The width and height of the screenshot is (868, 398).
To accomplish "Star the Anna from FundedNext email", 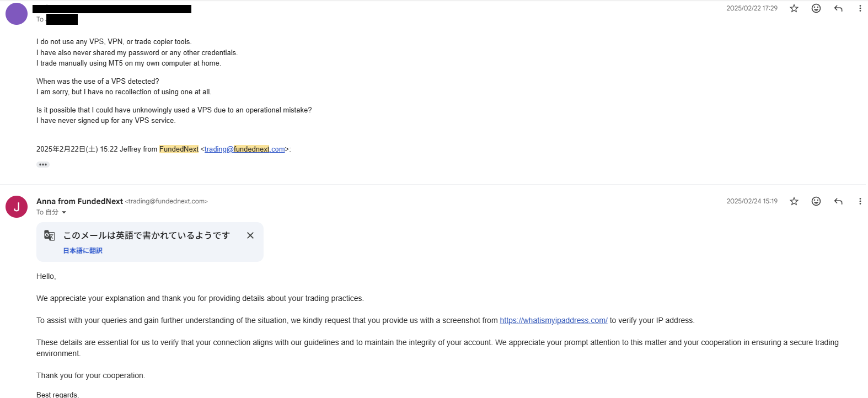I will (794, 201).
